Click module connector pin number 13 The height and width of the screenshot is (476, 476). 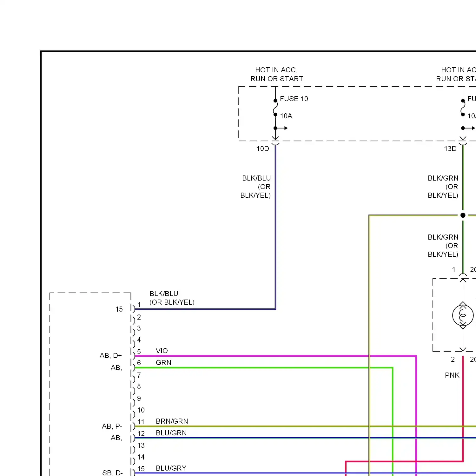141,445
